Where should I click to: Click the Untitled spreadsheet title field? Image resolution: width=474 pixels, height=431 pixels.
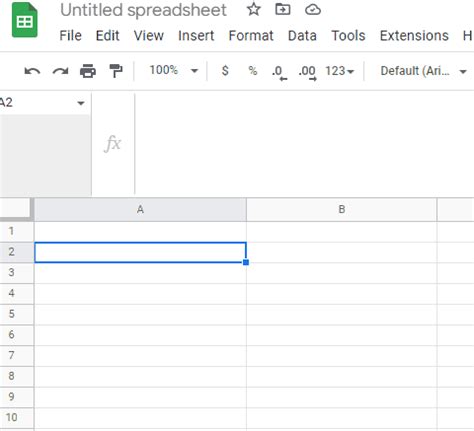coord(143,10)
